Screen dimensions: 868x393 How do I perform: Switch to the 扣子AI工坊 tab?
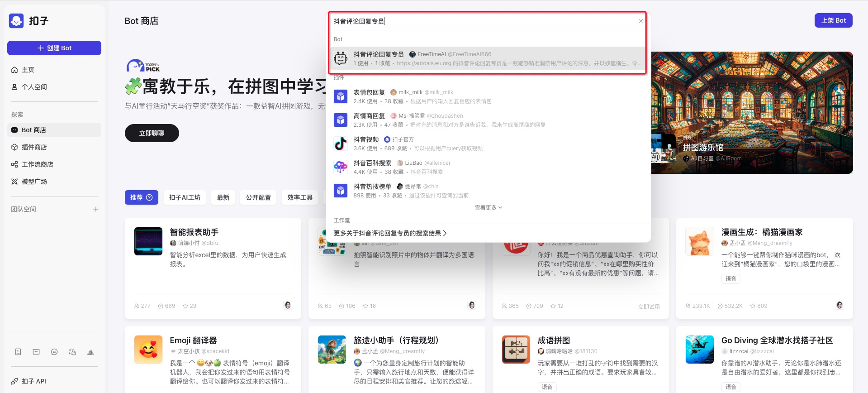[185, 197]
